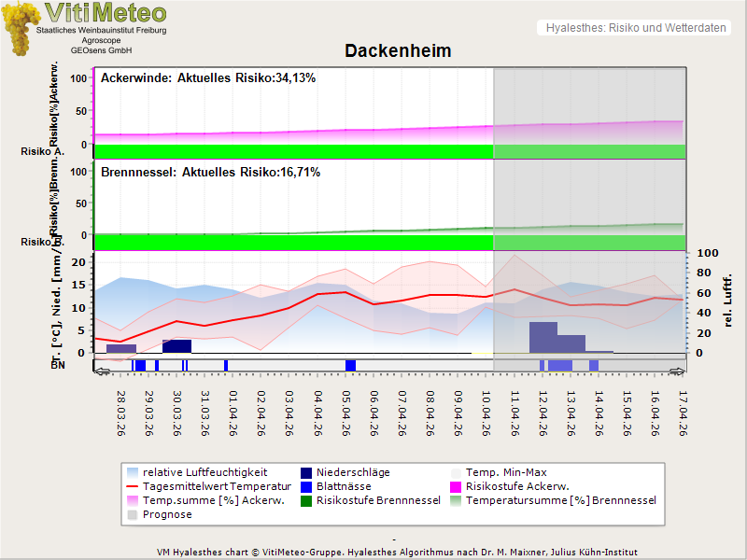Viewport: 747px width, 560px height.
Task: Click the VitiMeteo title text
Action: pyautogui.click(x=106, y=13)
